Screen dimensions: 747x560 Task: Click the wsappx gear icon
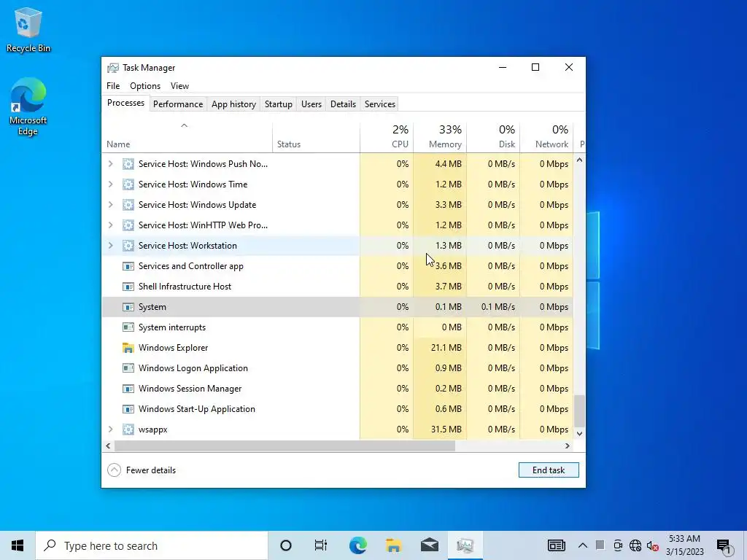128,429
